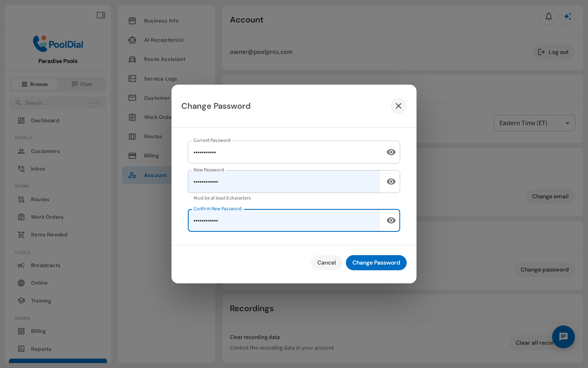The image size is (588, 368).
Task: Open Items Needed page
Action: [x=58, y=235]
